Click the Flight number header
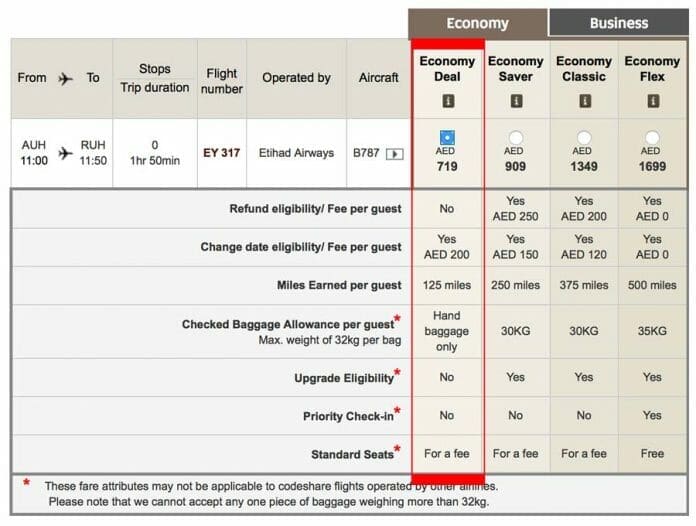The image size is (696, 526). [x=221, y=81]
